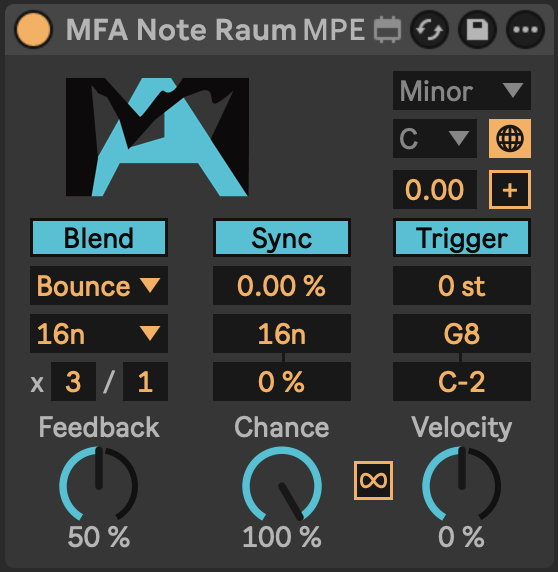Click the 0 % field under Sync
The width and height of the screenshot is (558, 572).
click(x=282, y=382)
